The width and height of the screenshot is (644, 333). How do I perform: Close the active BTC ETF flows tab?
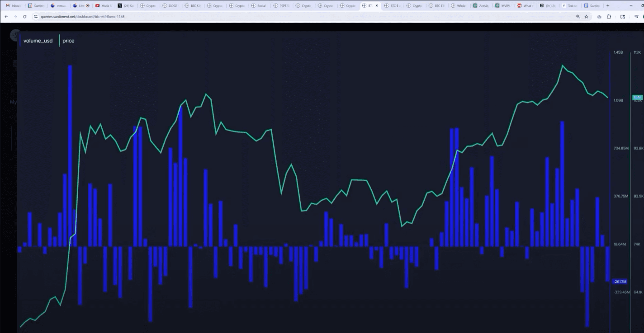point(377,6)
